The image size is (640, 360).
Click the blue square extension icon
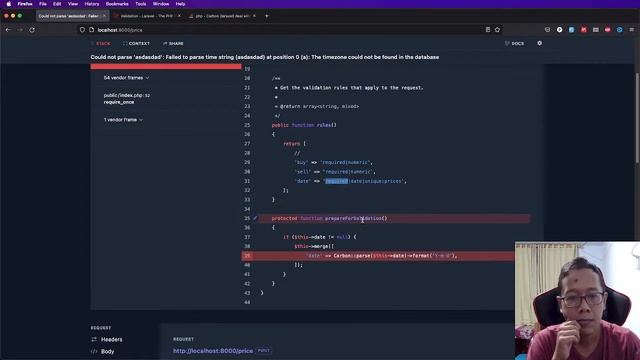pos(571,29)
